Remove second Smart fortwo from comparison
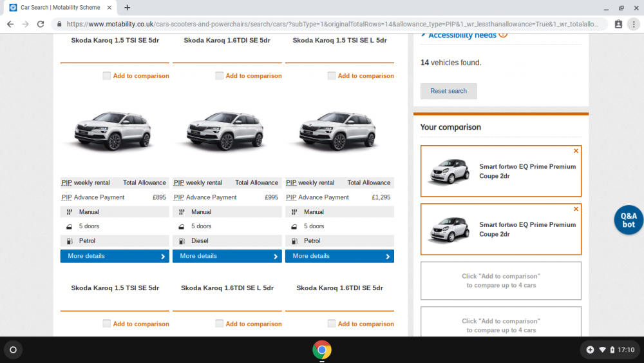This screenshot has width=644, height=363. (576, 209)
